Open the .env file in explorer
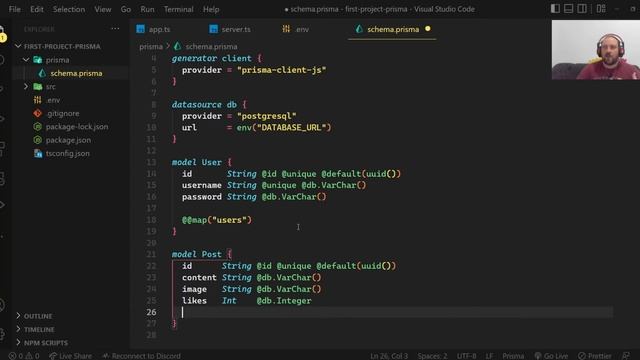640x360 pixels. click(53, 100)
